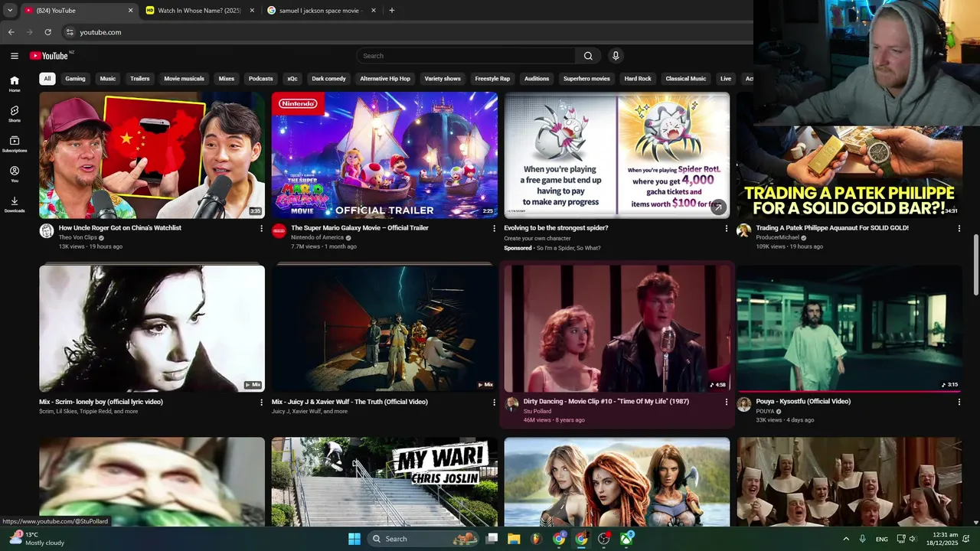Close the YouTube browser tab

[x=130, y=11]
